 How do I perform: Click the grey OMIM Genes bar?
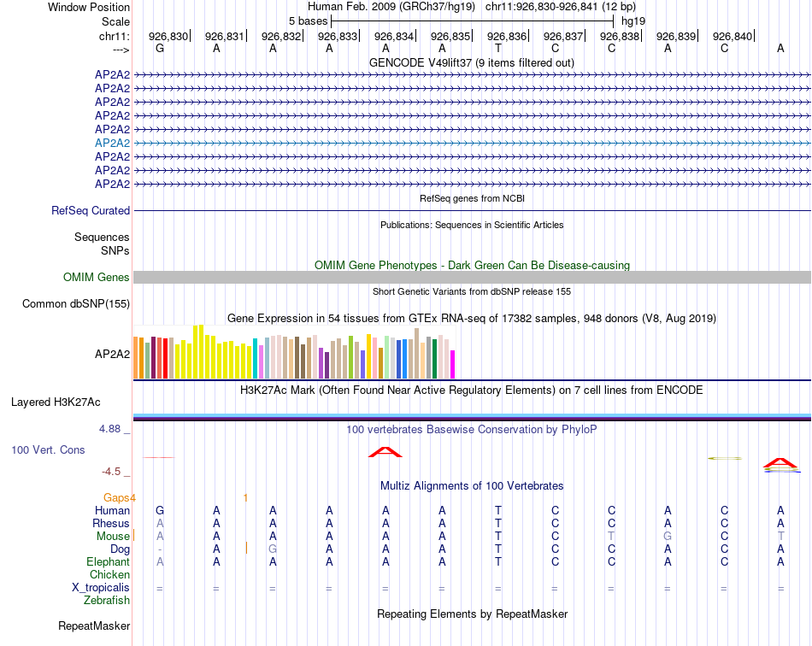473,278
